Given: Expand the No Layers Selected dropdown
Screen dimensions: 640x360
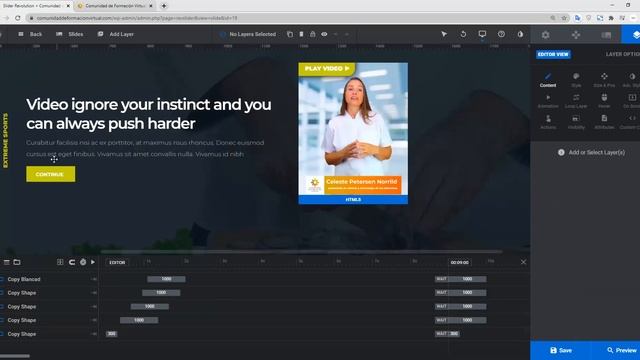Looking at the screenshot, I should [248, 34].
